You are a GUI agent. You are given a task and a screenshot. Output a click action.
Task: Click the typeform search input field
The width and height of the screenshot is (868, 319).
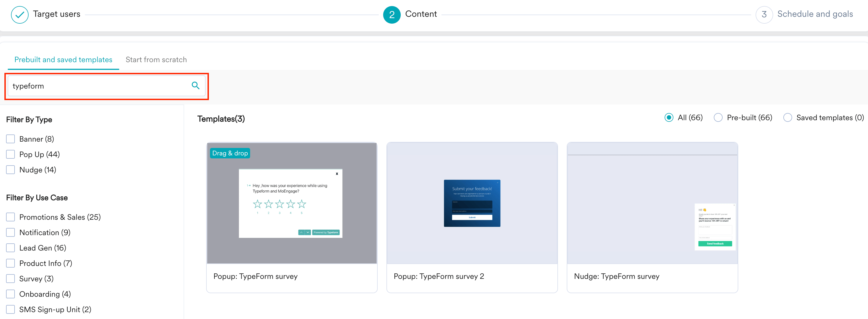tap(106, 86)
